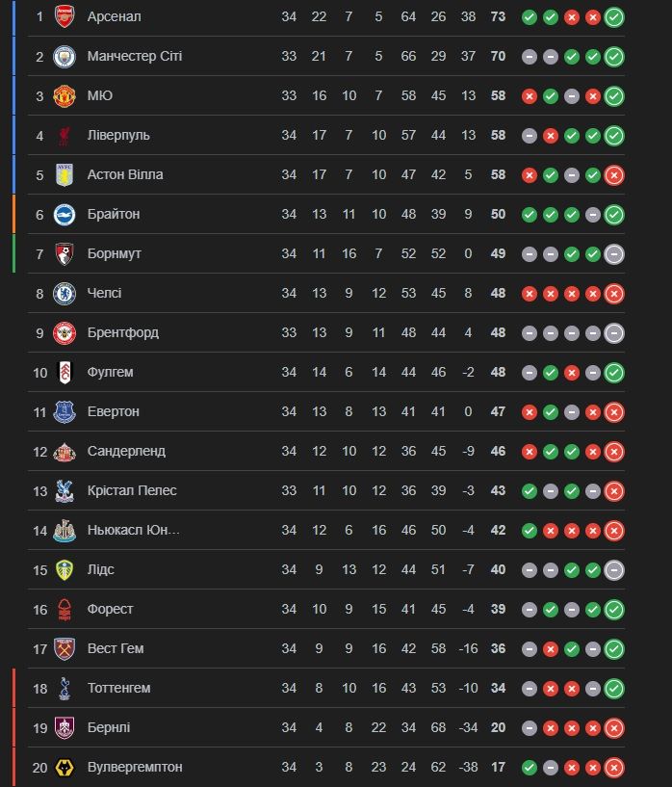Viewport: 672px width, 787px height.
Task: Click Burnley's outlined latest loss icon
Action: click(614, 727)
